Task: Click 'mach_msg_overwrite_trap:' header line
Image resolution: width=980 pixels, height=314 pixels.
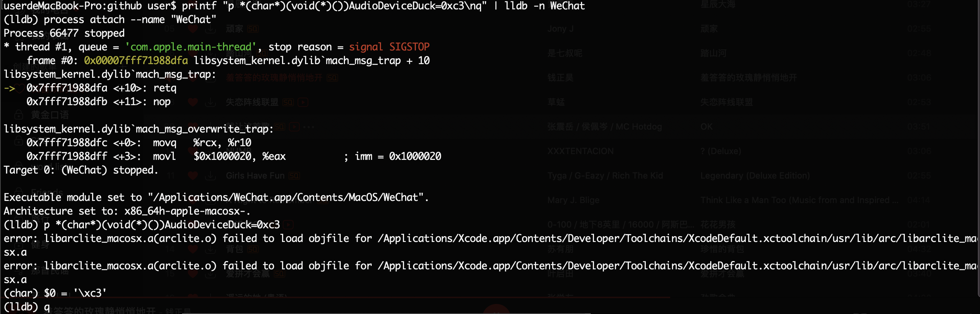Action: 139,129
